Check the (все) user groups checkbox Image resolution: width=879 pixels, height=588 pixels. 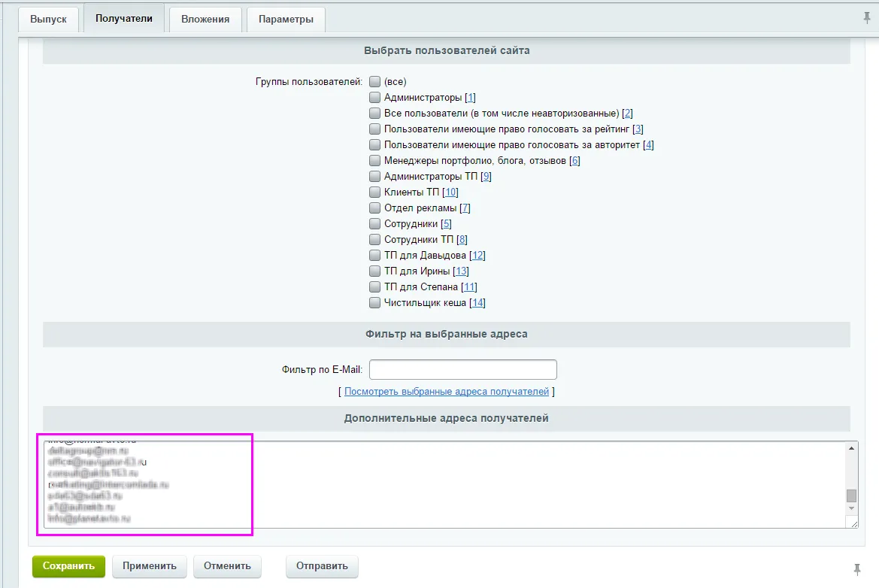(x=374, y=81)
